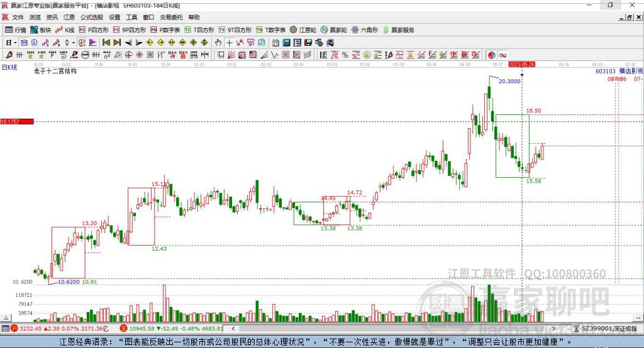The width and height of the screenshot is (644, 348).
Task: Toggle the crosshair cursor tool
Action: pyautogui.click(x=229, y=43)
